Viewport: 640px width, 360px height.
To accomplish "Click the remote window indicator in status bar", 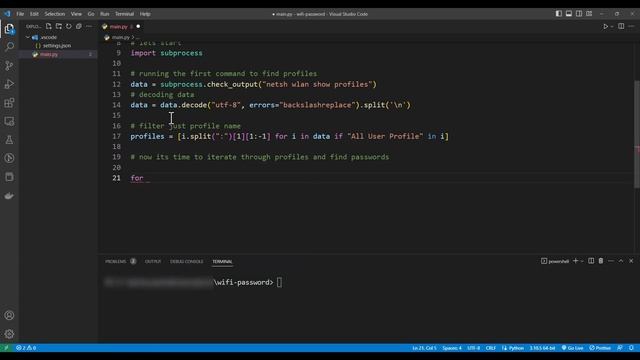I will coord(6,348).
